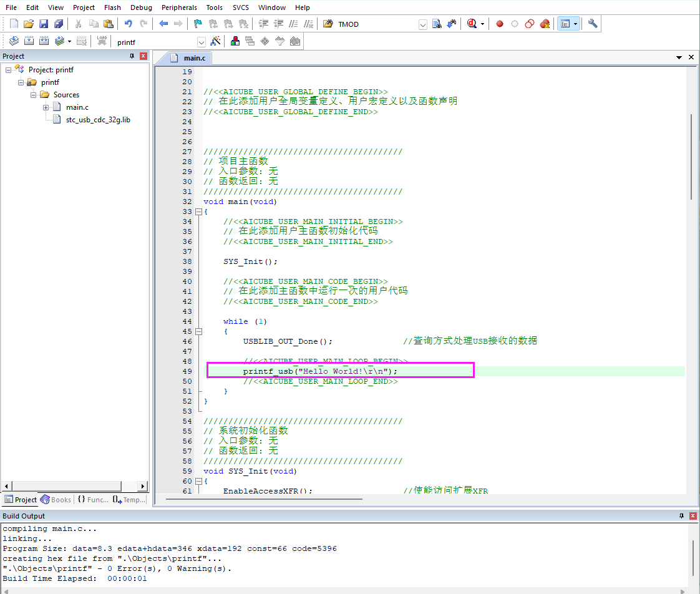Viewport: 700px width, 594px height.
Task: Close the Build Output panel
Action: coord(693,516)
